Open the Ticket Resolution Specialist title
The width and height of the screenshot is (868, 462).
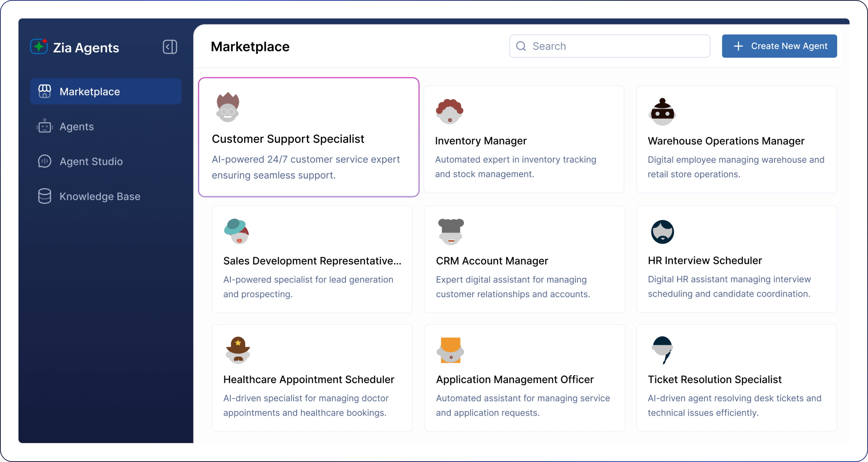coord(714,379)
